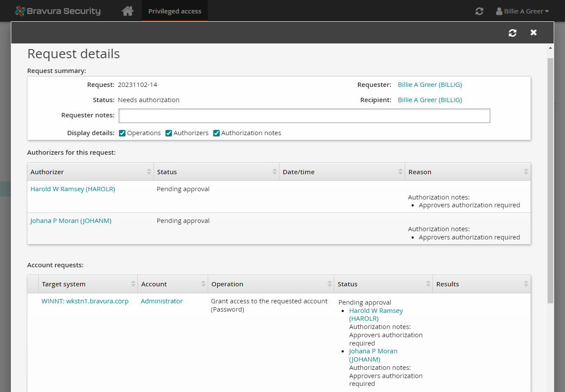Close the Request details dialog
Image resolution: width=565 pixels, height=392 pixels.
click(x=534, y=33)
